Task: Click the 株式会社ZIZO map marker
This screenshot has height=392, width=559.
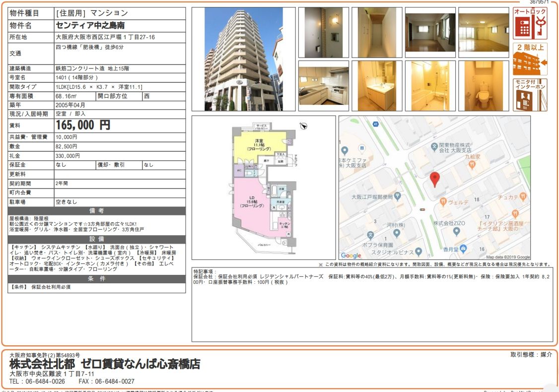Action: point(456,231)
